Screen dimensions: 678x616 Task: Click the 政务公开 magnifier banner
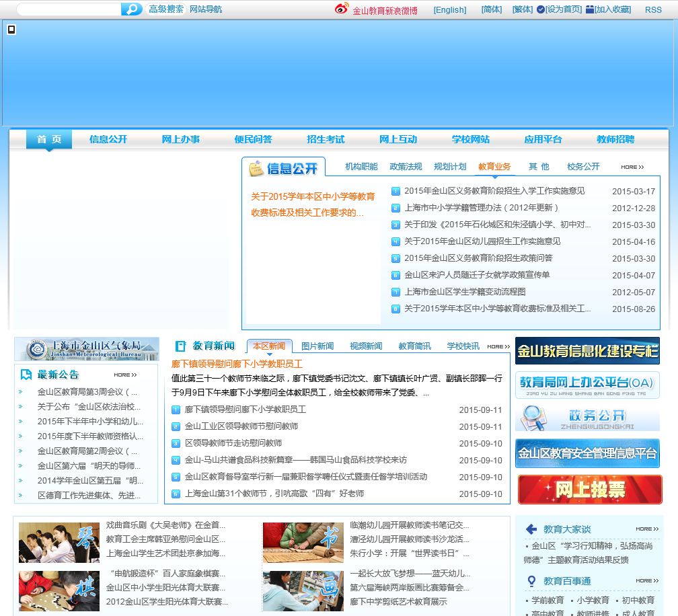[x=587, y=418]
